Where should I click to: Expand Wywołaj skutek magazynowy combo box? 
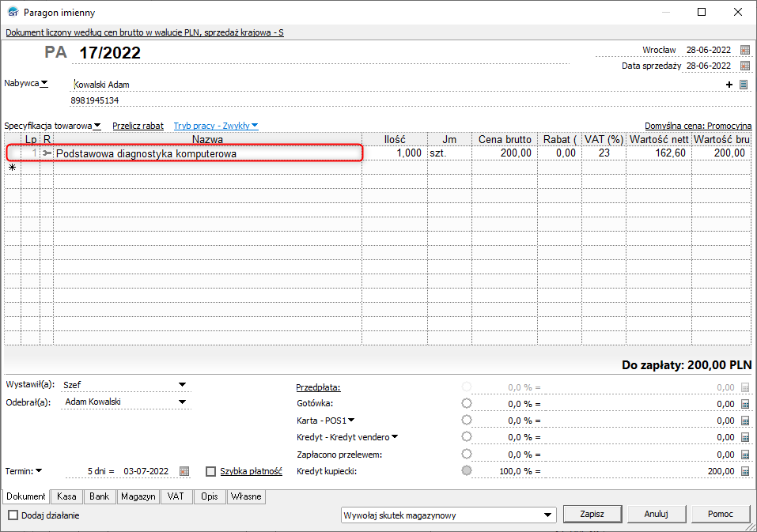pos(547,515)
